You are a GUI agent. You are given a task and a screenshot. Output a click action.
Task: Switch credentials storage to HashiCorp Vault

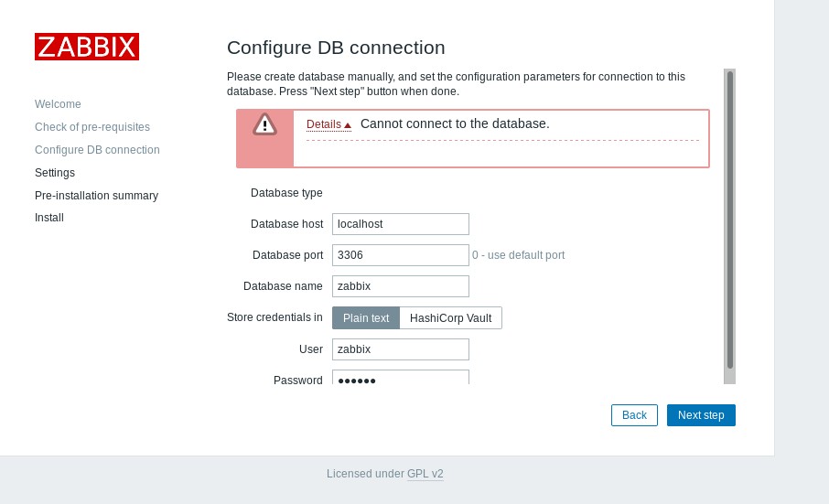click(x=450, y=318)
